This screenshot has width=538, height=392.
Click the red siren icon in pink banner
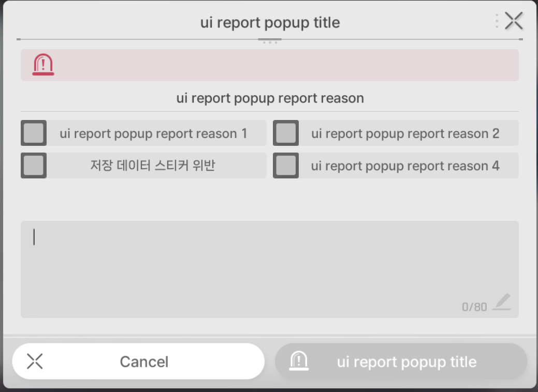coord(43,65)
